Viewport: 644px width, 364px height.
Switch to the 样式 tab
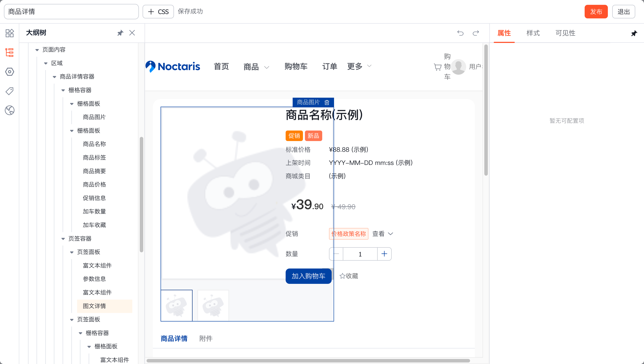click(x=533, y=33)
